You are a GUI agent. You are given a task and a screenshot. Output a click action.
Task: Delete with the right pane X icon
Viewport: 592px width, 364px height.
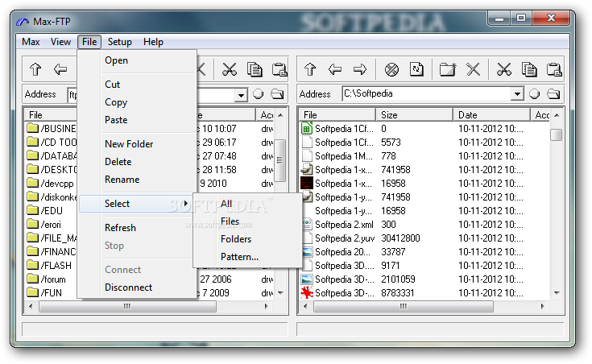(473, 69)
